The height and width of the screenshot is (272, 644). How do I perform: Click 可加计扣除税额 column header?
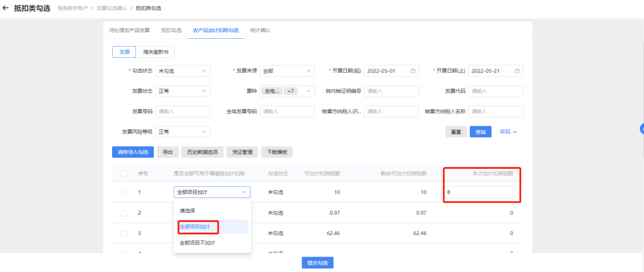[321, 174]
